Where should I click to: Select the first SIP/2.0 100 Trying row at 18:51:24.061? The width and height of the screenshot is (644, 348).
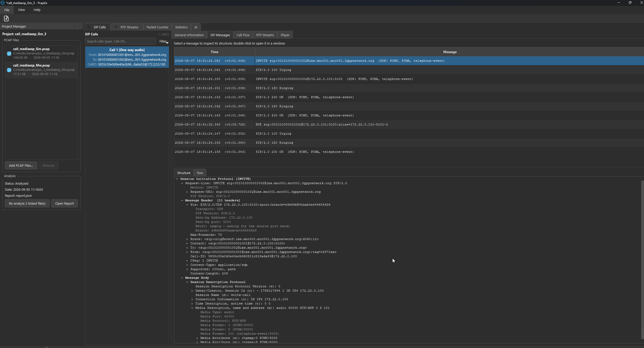point(409,70)
